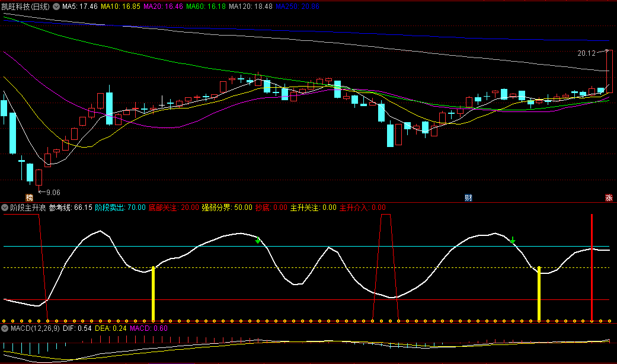
Task: Click the MACD(12,26,9) indicator name
Action: [x=35, y=328]
